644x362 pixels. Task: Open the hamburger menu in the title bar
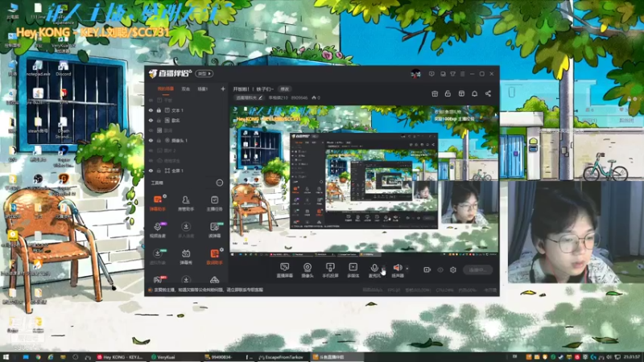tap(462, 74)
